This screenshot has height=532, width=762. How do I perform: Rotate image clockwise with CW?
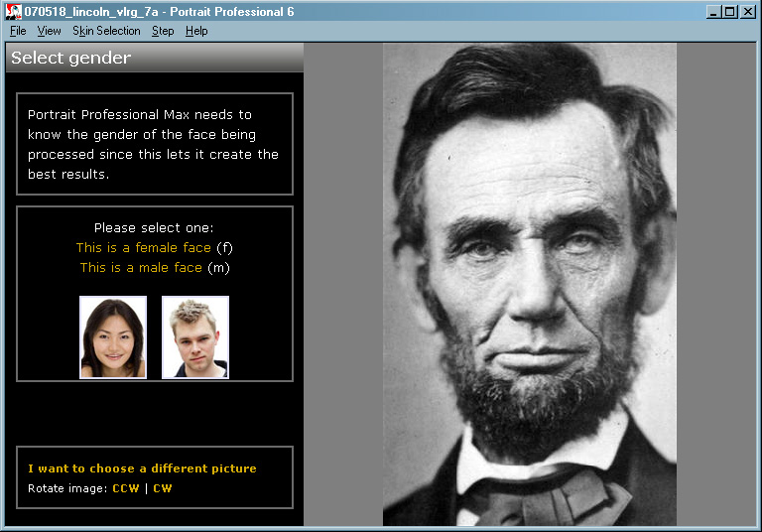pyautogui.click(x=162, y=488)
